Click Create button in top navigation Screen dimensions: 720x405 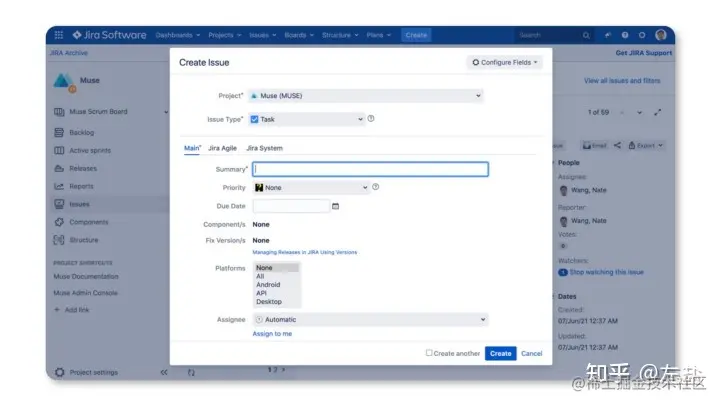coord(416,35)
